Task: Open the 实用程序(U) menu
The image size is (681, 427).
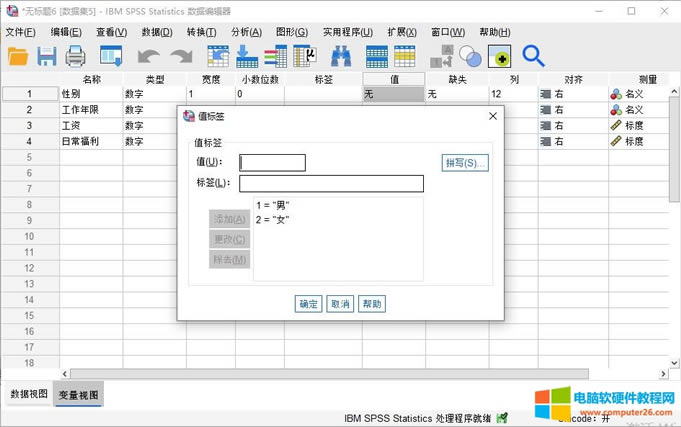Action: 348,32
